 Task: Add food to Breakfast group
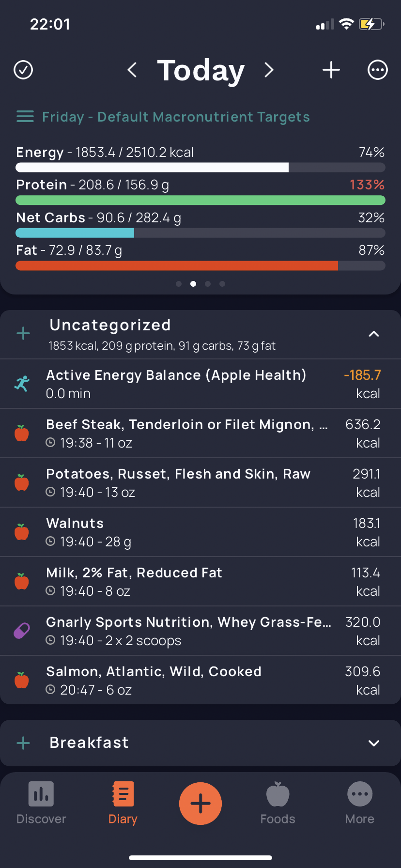pos(23,743)
